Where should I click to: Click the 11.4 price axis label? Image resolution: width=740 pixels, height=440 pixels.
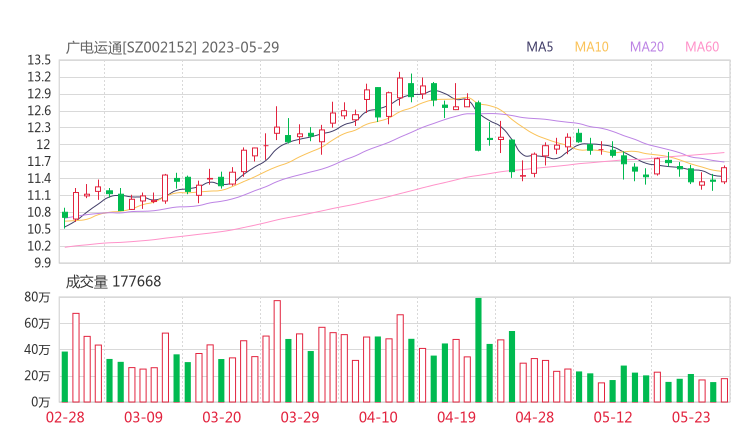(39, 178)
